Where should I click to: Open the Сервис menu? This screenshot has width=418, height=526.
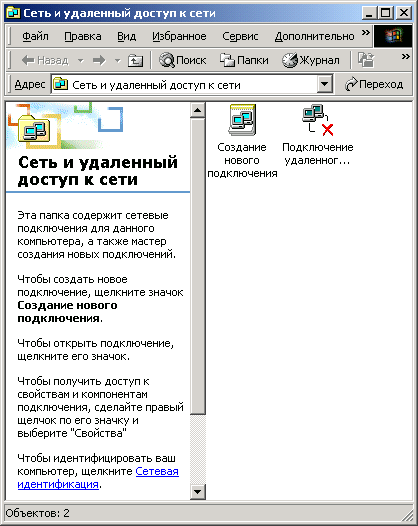pyautogui.click(x=240, y=36)
